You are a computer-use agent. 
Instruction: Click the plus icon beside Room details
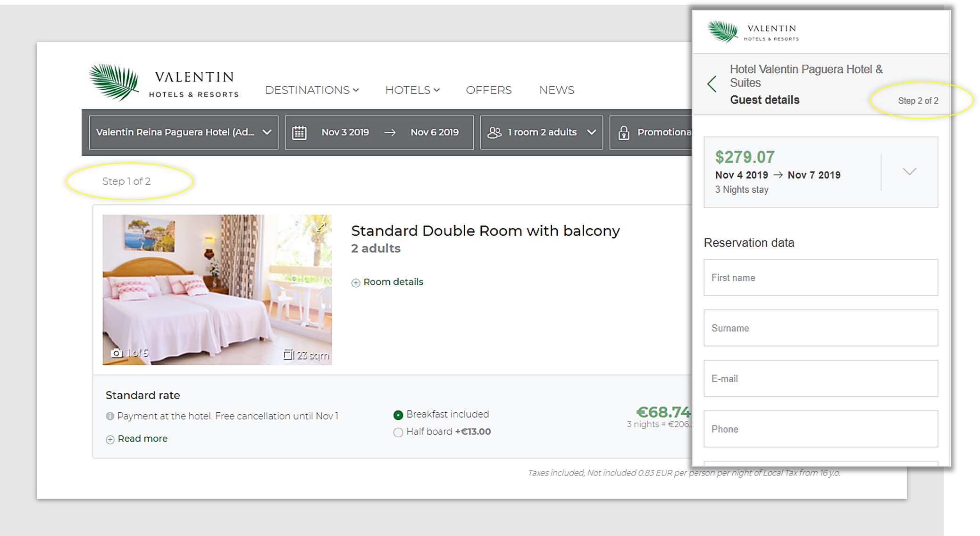356,282
